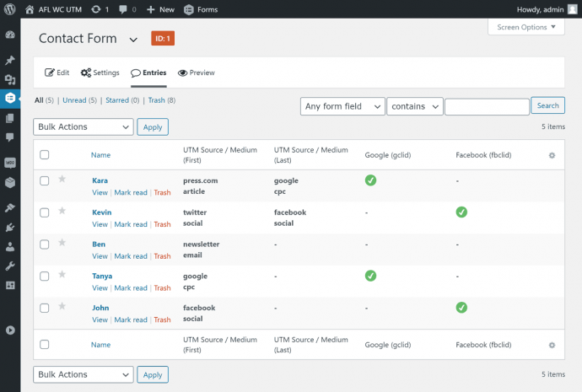Open Appearance brush sidebar icon
The height and width of the screenshot is (392, 582).
[x=10, y=207]
